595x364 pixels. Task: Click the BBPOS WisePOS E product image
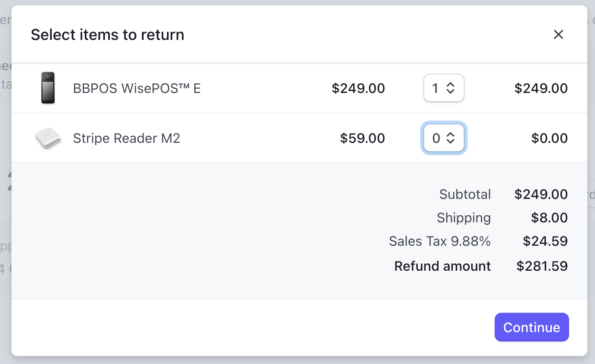point(48,88)
